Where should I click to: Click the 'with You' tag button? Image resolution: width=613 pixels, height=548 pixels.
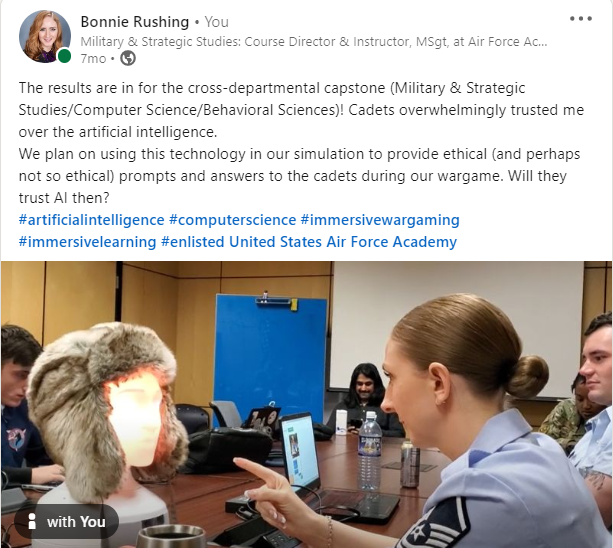(x=66, y=522)
